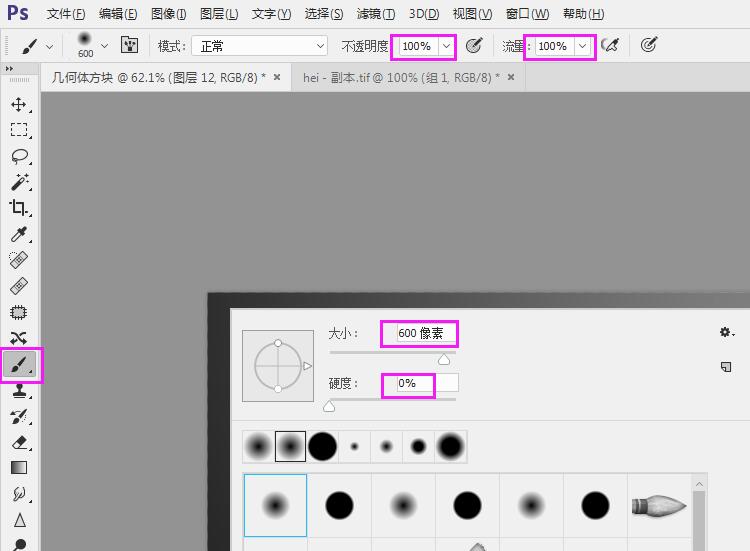Select highlighted soft round brush preset

(276, 506)
